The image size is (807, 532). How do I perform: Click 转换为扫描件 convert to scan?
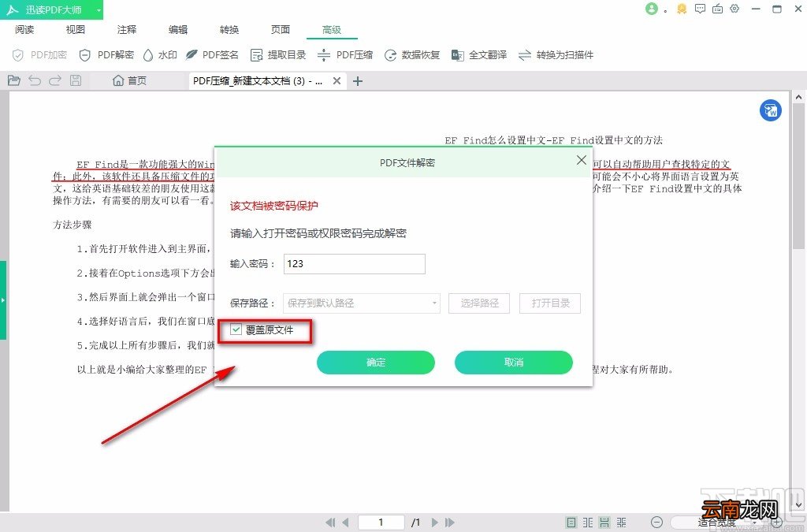556,55
